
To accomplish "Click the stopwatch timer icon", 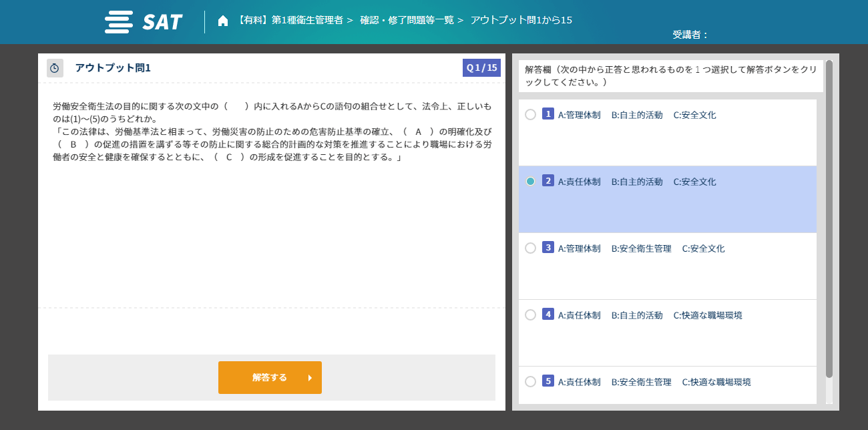I will 55,68.
